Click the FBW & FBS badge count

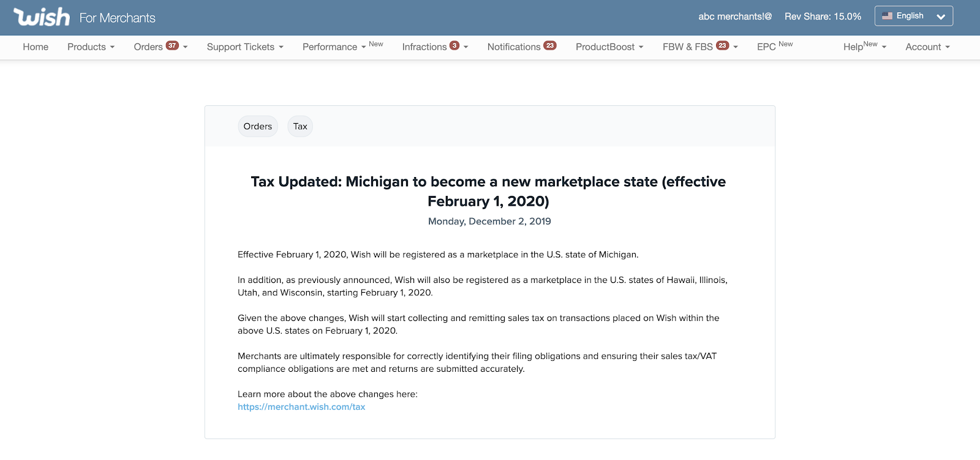coord(723,45)
